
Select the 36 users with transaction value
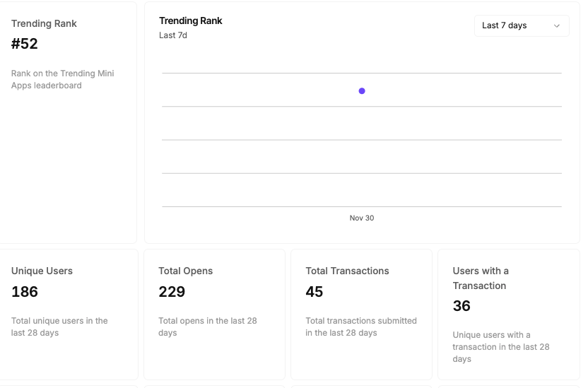461,306
